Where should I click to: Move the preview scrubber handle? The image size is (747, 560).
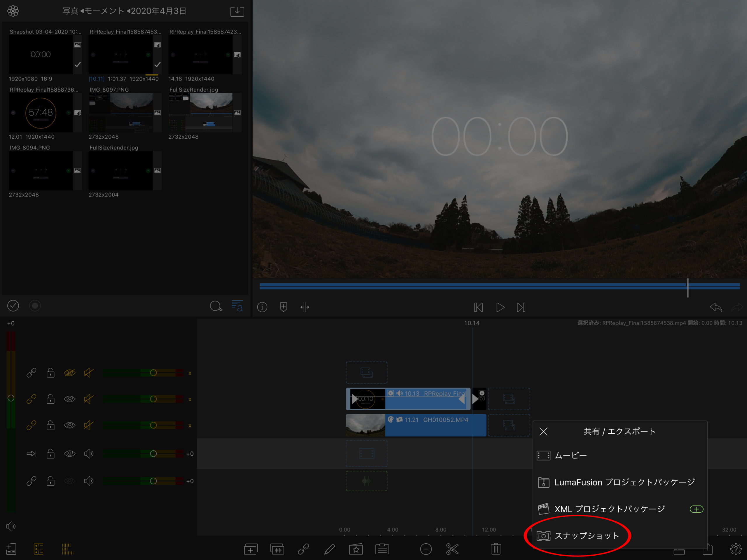tap(688, 288)
